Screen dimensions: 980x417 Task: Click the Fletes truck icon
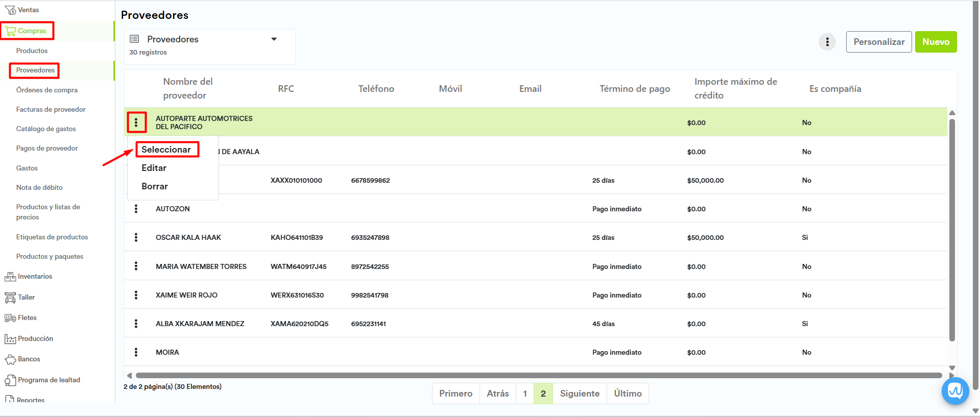[x=10, y=318]
